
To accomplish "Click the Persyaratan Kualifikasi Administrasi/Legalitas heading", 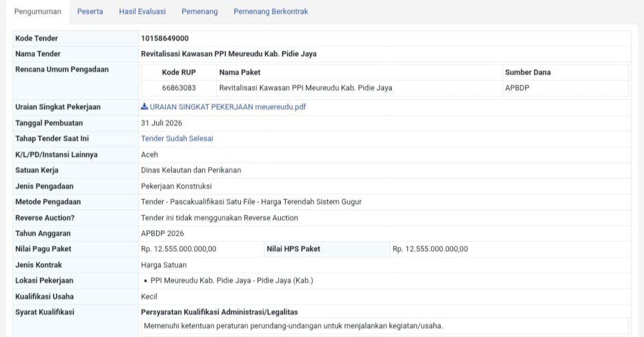I will 219,312.
